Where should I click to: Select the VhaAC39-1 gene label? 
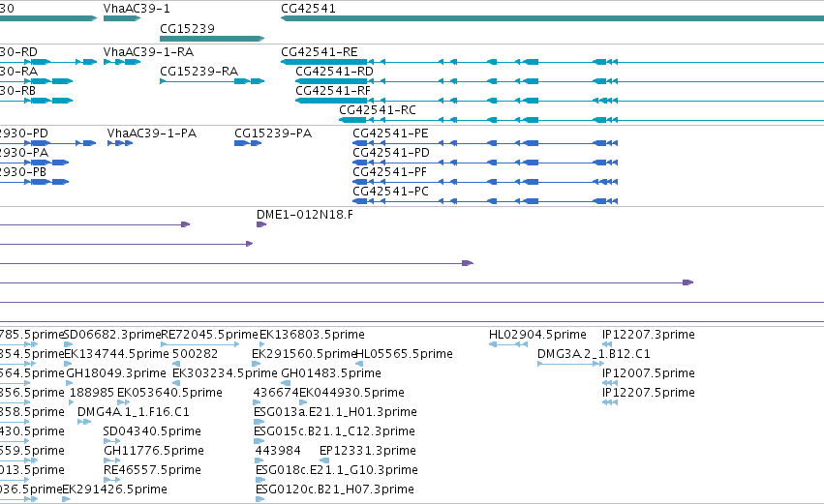[x=137, y=9]
